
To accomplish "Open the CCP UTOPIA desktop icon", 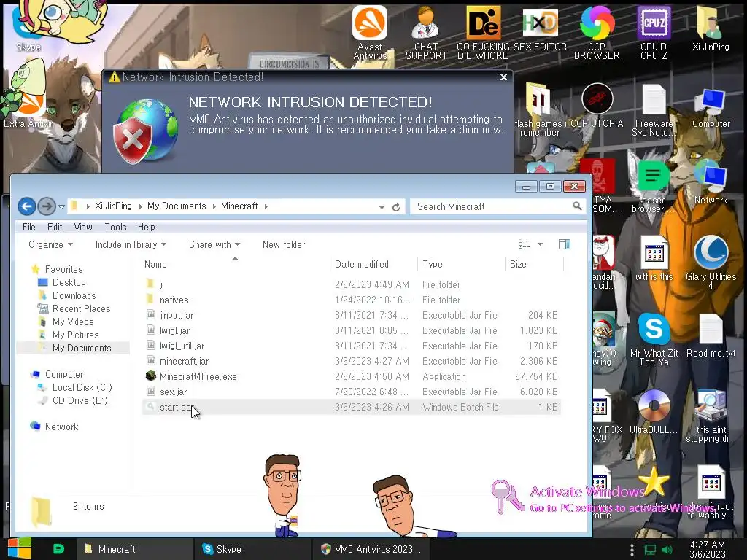I will tap(597, 106).
